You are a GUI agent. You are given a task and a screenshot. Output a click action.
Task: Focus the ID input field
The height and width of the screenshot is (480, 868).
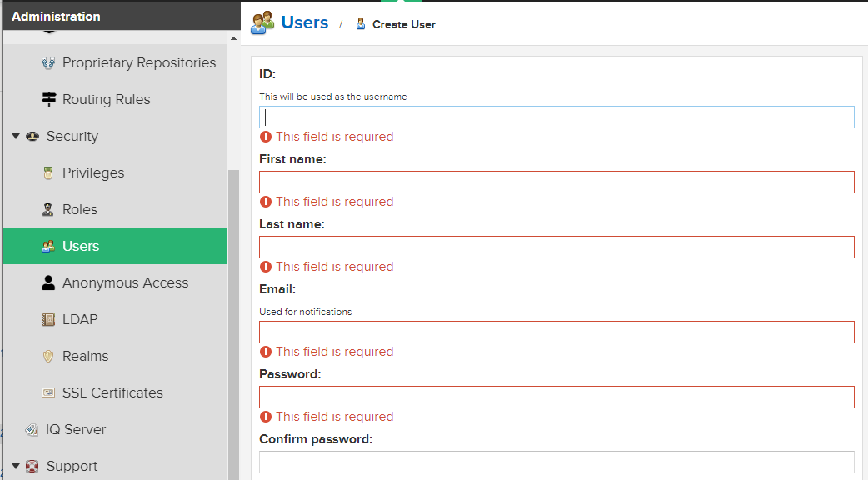click(556, 117)
